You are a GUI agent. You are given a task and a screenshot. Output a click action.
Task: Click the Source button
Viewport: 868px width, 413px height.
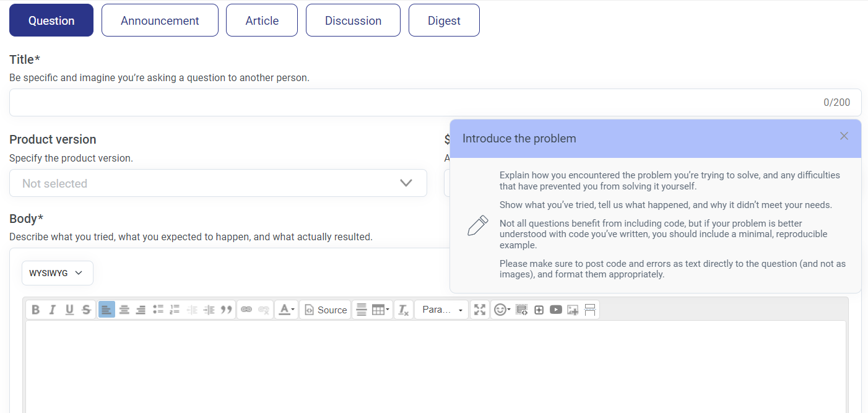[x=326, y=310]
